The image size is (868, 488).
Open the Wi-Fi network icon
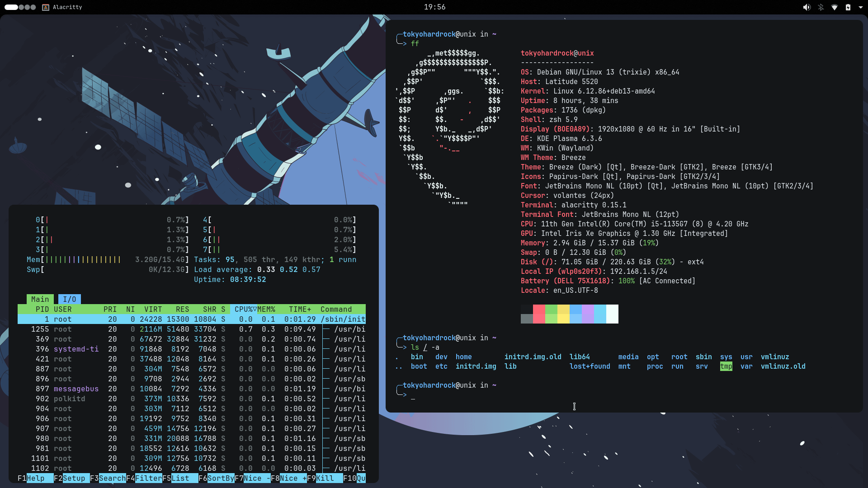(835, 7)
